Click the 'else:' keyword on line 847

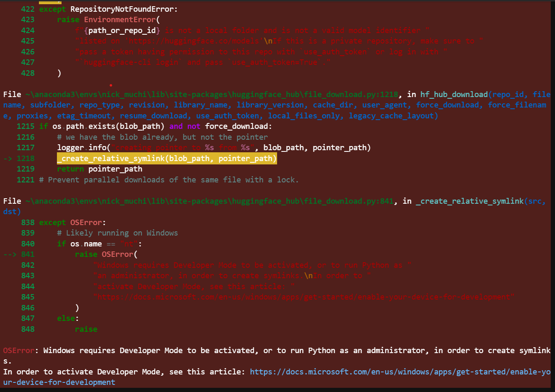(68, 318)
